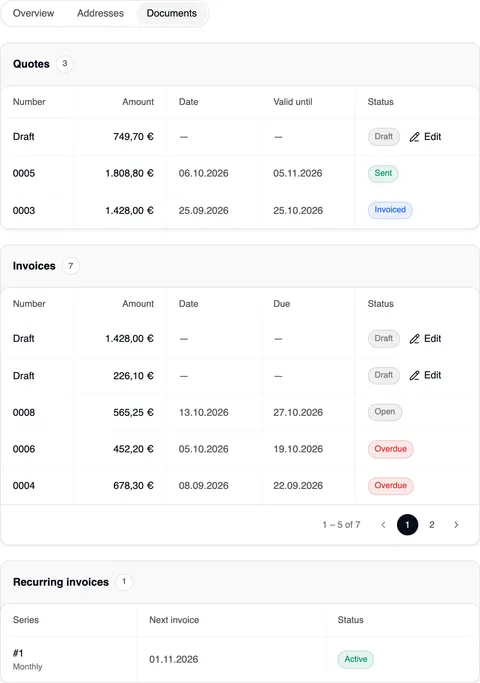Screen dimensions: 480x683
Task: Click the Draft badge on 226,10 € invoice
Action: coord(384,375)
